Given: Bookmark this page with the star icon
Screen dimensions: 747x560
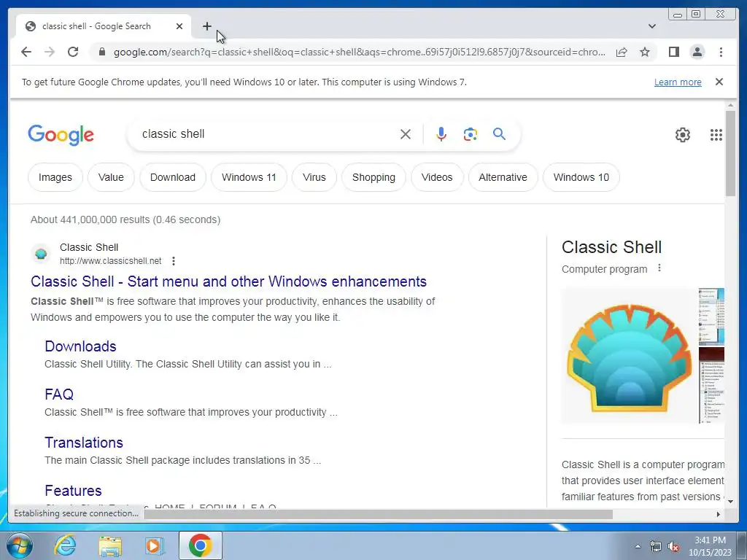Looking at the screenshot, I should [x=645, y=52].
